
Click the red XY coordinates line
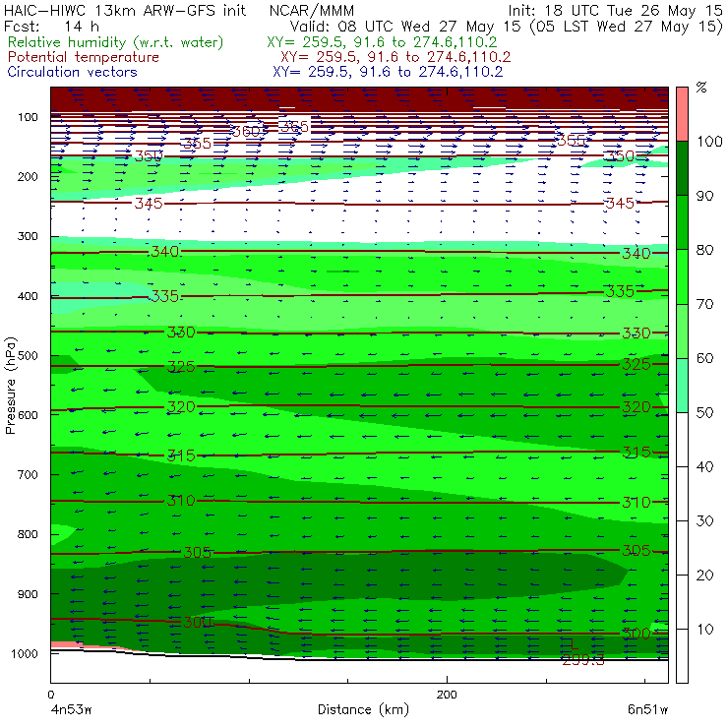[395, 57]
